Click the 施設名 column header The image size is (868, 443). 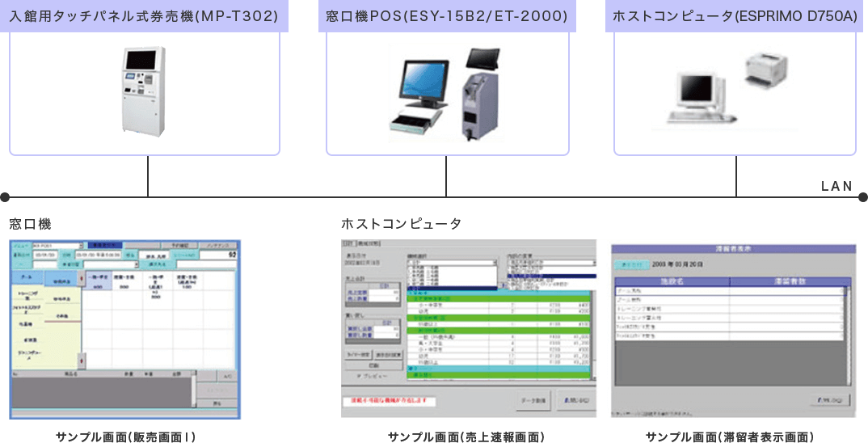tap(672, 281)
